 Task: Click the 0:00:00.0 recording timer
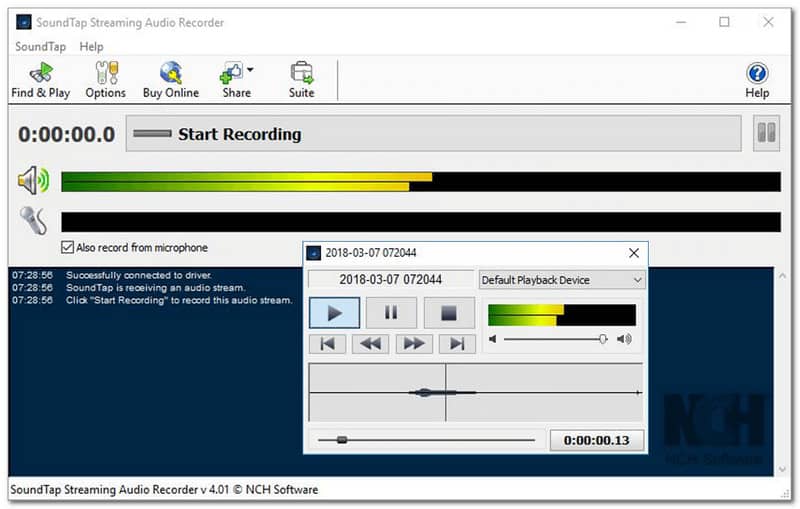66,135
